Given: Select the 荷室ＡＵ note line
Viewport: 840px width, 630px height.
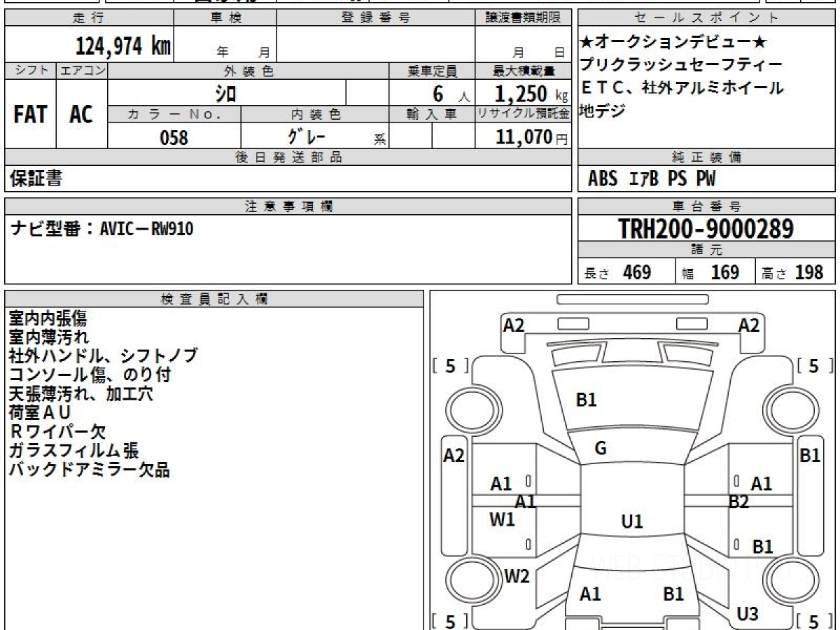Looking at the screenshot, I should [40, 412].
